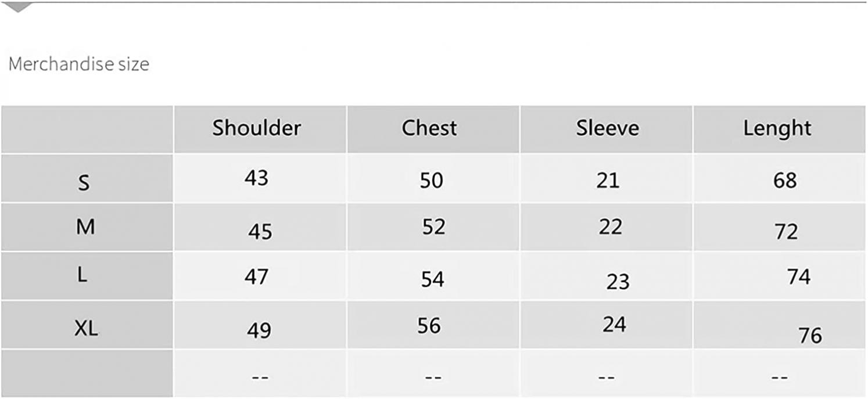Click sleeve value 23 for size L
868x399 pixels.
point(618,282)
